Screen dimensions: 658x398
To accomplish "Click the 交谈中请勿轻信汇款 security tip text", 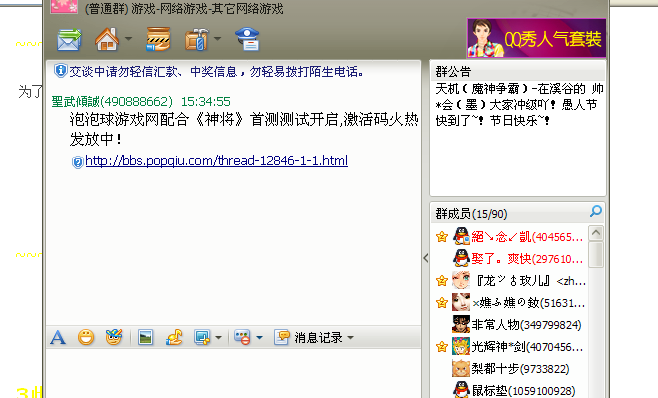I will (217, 72).
